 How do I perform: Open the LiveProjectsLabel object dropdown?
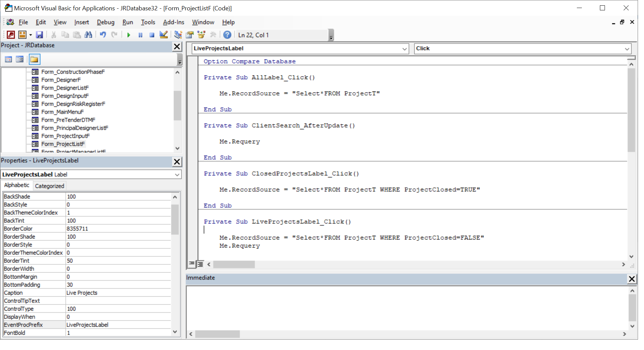coord(404,49)
